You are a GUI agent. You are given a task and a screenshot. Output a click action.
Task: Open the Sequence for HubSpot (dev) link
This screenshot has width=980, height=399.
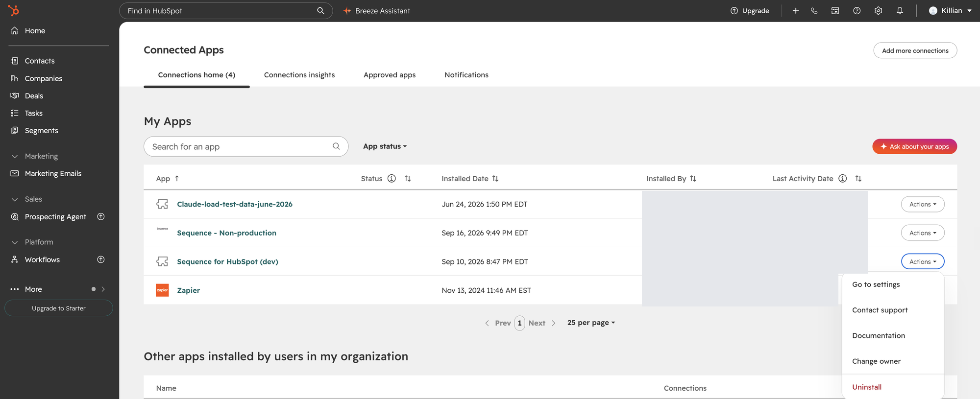pos(227,261)
